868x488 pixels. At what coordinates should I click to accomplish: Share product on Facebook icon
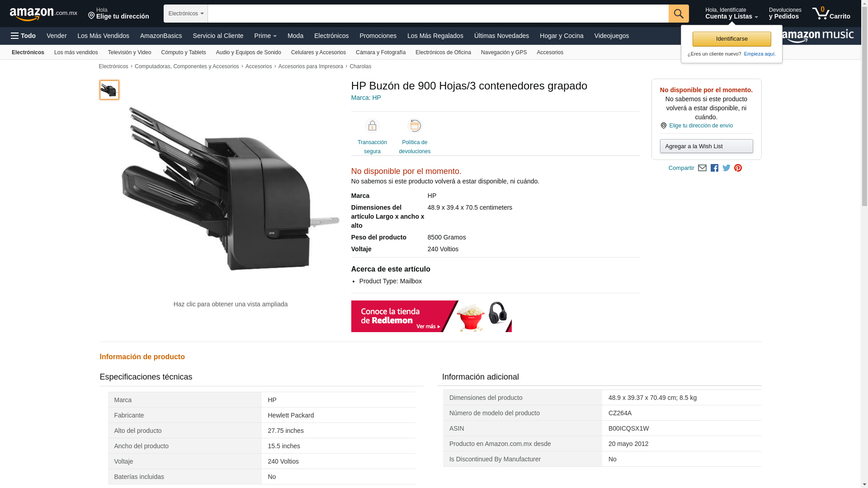(714, 168)
